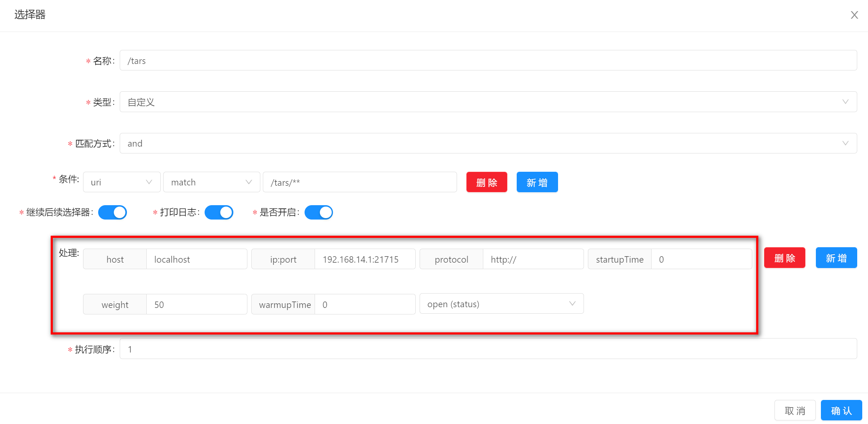Viewport: 868px width, 424px height.
Task: Delete the 处理 handler entry
Action: [x=784, y=258]
